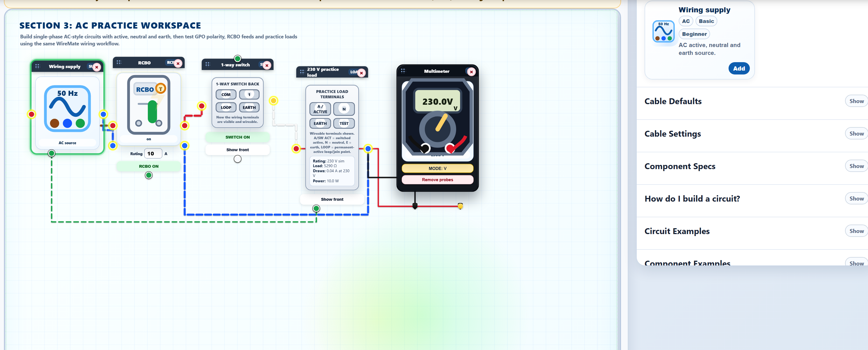Click the RCBO blue input node
The width and height of the screenshot is (868, 350).
(x=113, y=146)
